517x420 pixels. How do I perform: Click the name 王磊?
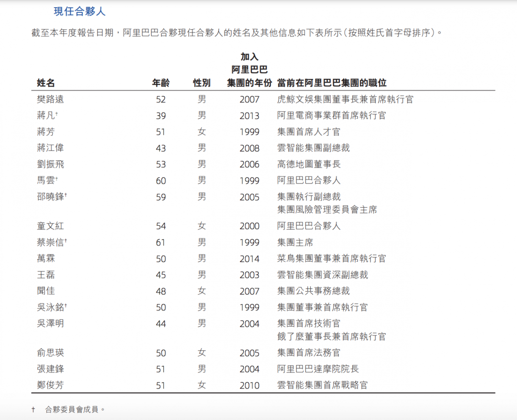pos(46,275)
